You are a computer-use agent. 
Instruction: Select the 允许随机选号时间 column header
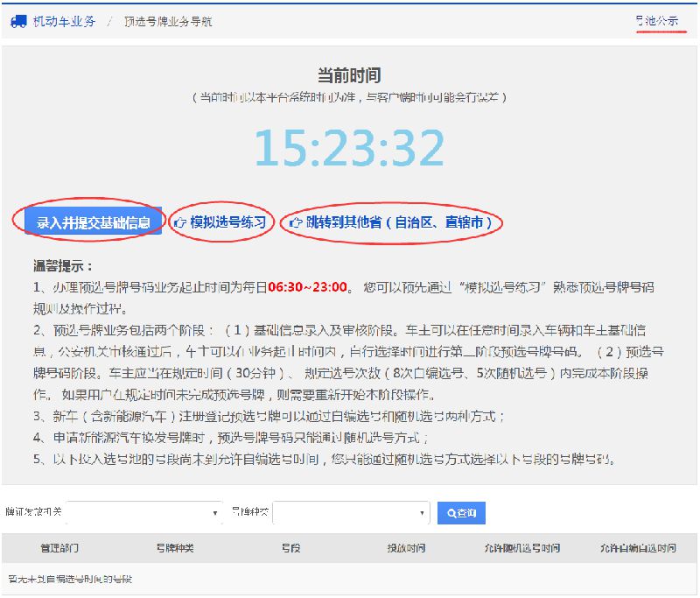coord(521,548)
